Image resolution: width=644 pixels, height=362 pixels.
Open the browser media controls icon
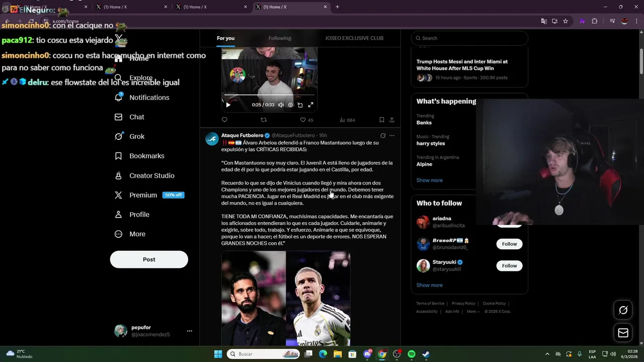[x=612, y=21]
